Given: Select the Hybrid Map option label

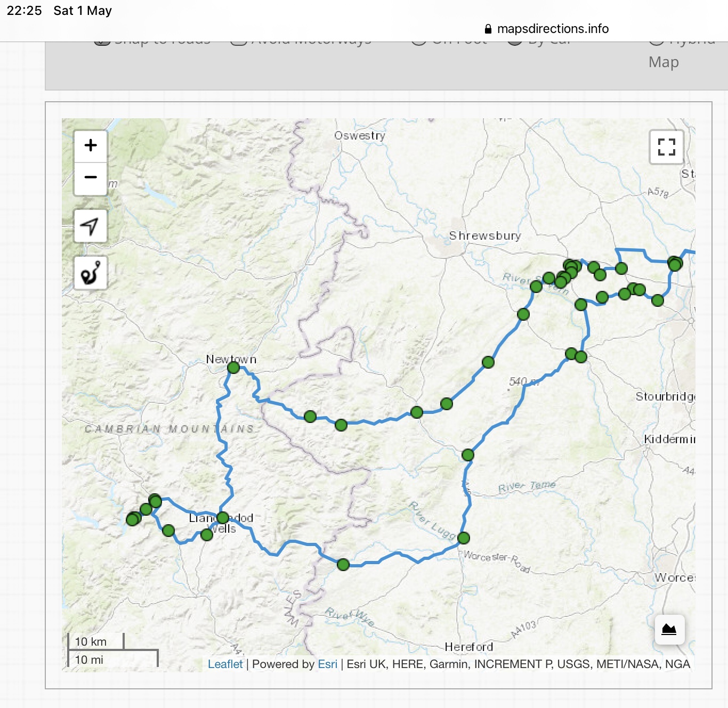Looking at the screenshot, I should coord(664,62).
